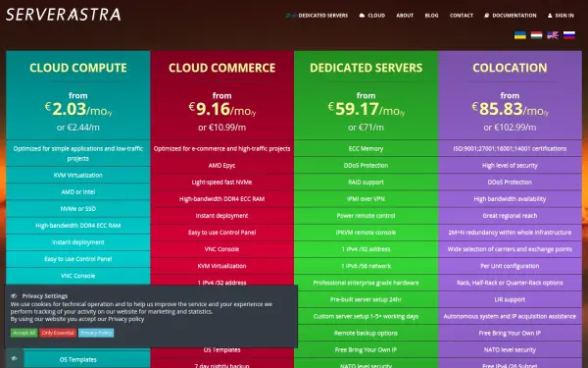Open the Contact page from navigation

point(462,16)
